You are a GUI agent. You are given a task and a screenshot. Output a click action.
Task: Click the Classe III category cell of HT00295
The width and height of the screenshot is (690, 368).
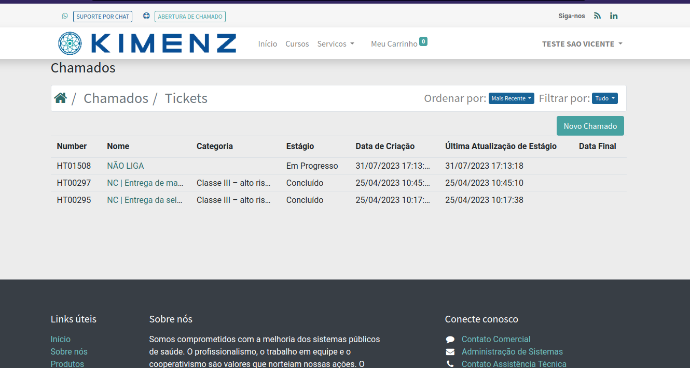pyautogui.click(x=234, y=200)
